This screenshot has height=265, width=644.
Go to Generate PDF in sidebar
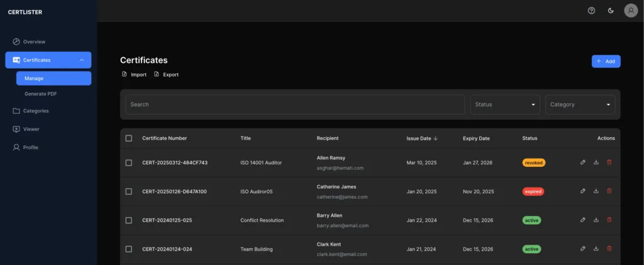pos(42,94)
